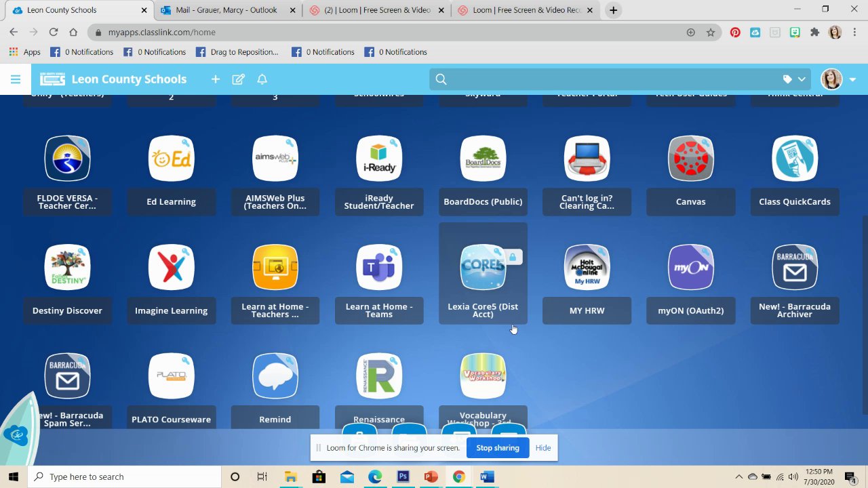Open Word from the taskbar
Screen dimensions: 868x488
click(487, 476)
